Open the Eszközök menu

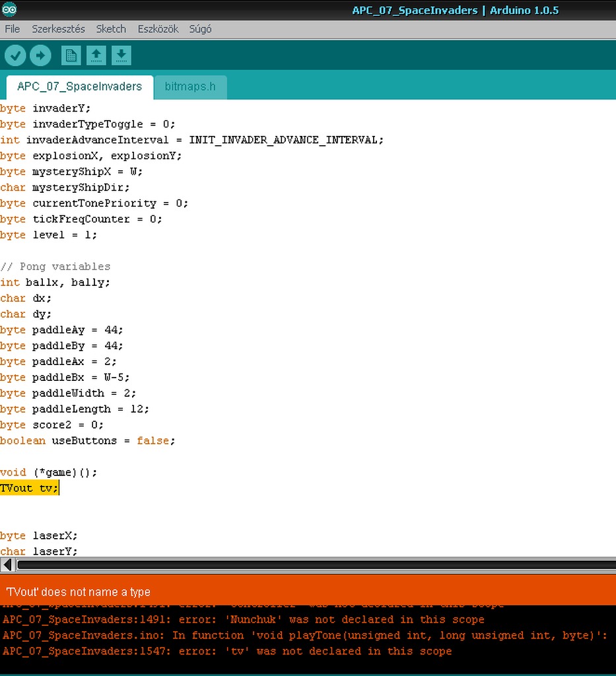tap(158, 29)
